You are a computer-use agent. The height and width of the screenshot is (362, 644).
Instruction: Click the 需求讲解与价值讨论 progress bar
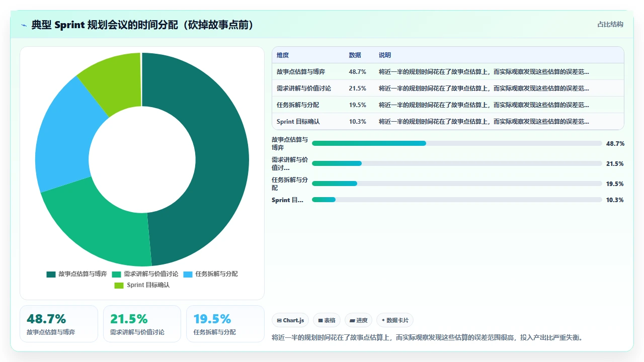(457, 163)
